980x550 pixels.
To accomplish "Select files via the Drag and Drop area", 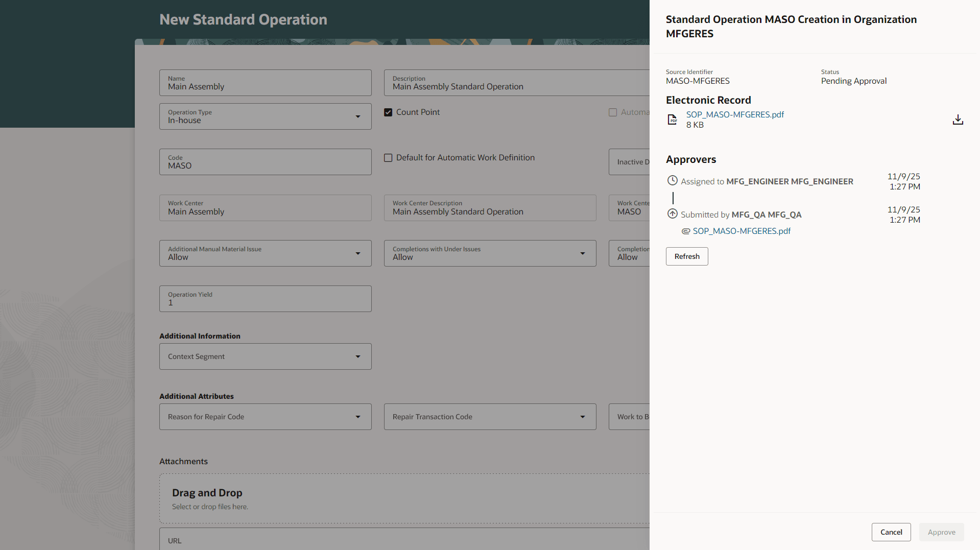I will (x=357, y=498).
